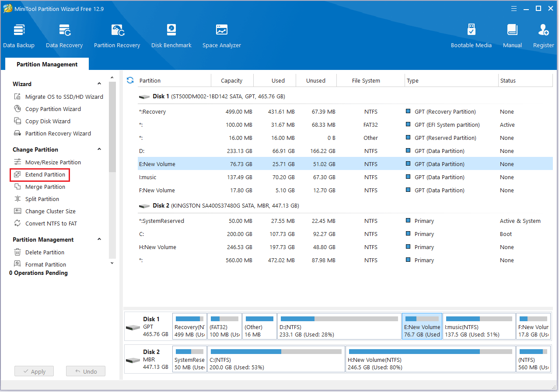Collapse the Change Partition section
The height and width of the screenshot is (392, 559).
(99, 149)
